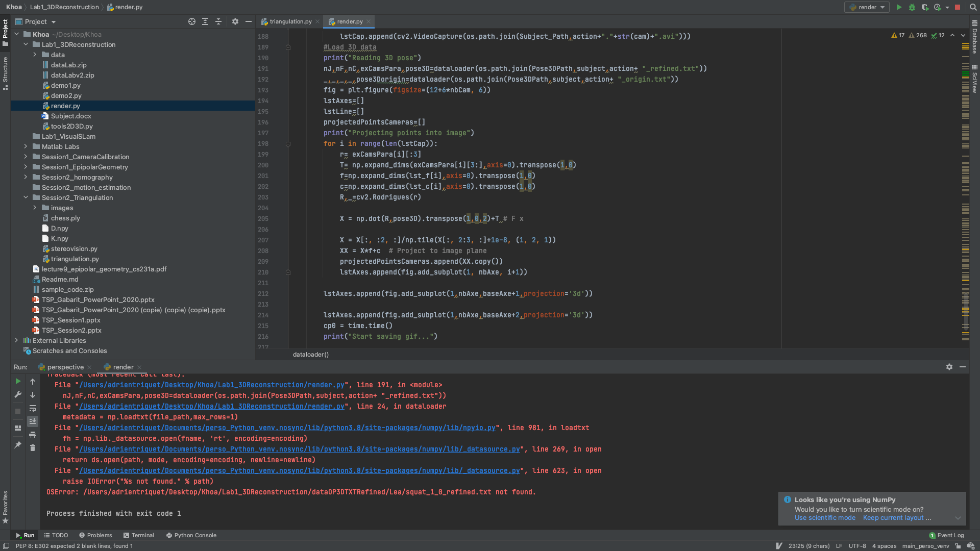Viewport: 980px width, 551px height.
Task: Click 'Keep current layout' link
Action: tap(893, 518)
